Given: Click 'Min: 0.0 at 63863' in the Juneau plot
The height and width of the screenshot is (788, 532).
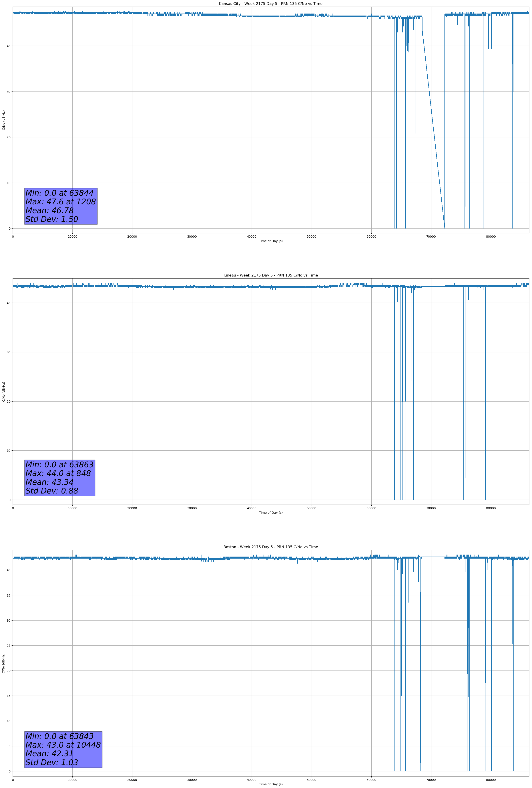Looking at the screenshot, I should [60, 465].
